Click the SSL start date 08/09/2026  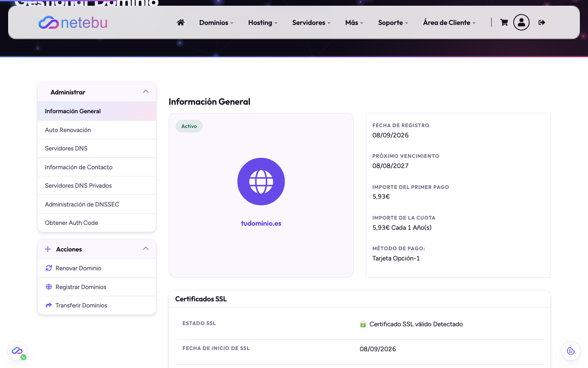click(x=378, y=349)
